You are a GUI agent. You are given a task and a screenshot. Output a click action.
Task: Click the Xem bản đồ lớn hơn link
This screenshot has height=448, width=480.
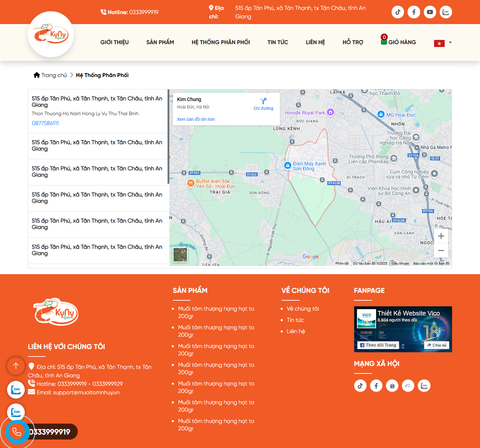click(x=196, y=119)
